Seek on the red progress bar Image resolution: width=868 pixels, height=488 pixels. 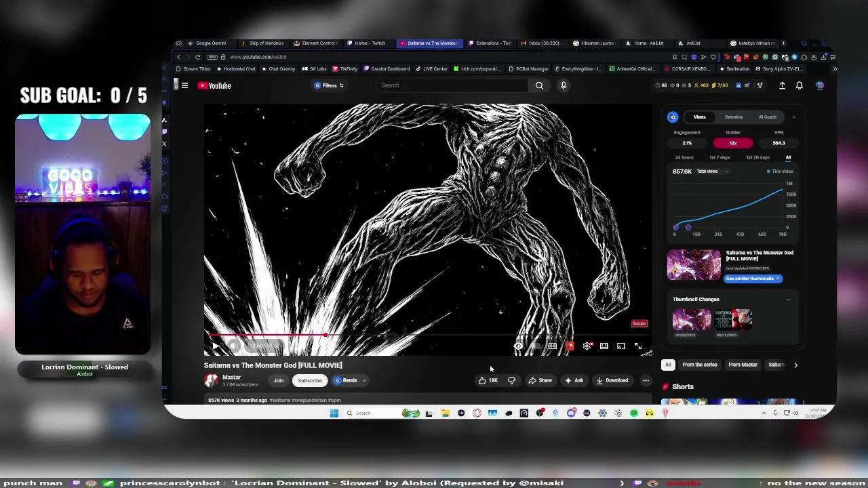427,335
